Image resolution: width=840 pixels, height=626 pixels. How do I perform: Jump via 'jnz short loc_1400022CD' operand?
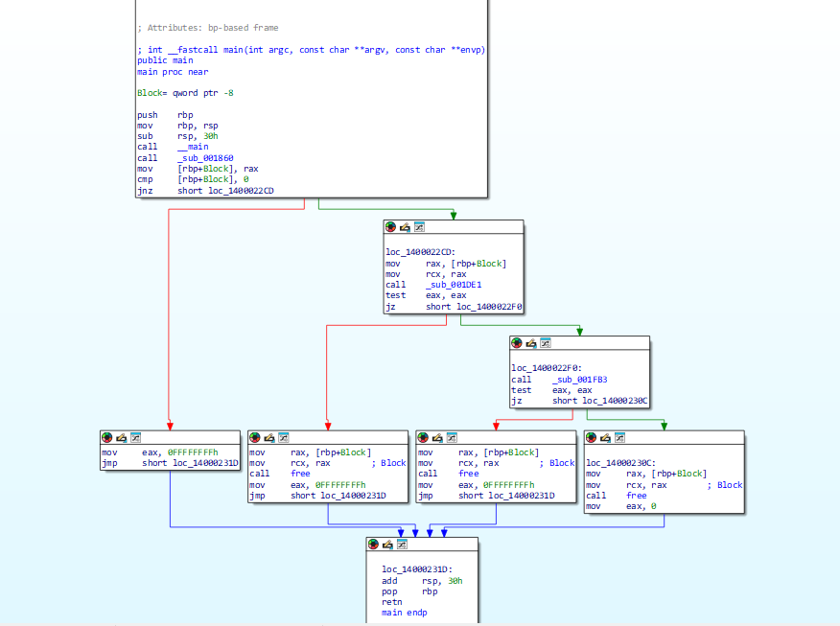pos(241,191)
